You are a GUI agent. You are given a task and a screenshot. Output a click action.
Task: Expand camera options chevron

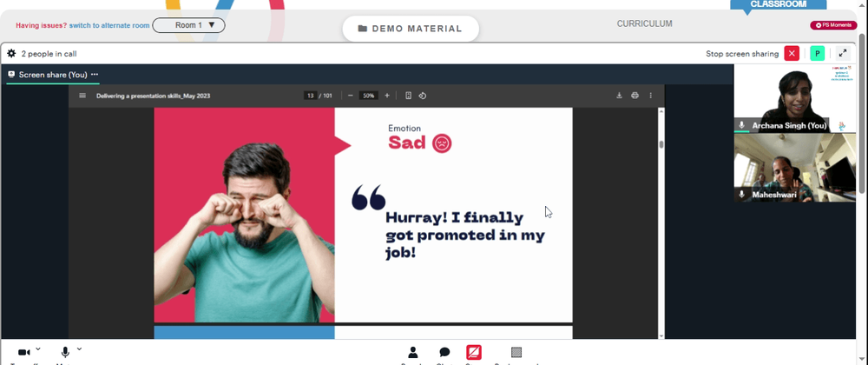coord(37,349)
